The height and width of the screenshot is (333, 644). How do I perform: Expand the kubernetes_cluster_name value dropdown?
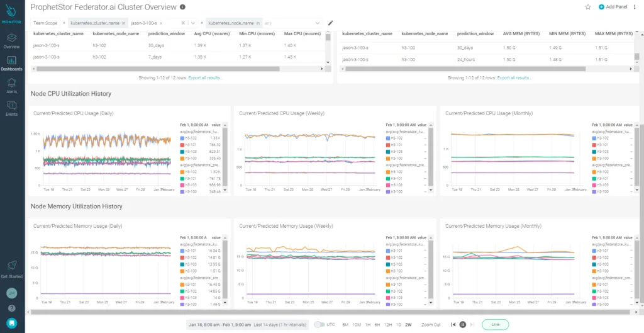pyautogui.click(x=192, y=23)
